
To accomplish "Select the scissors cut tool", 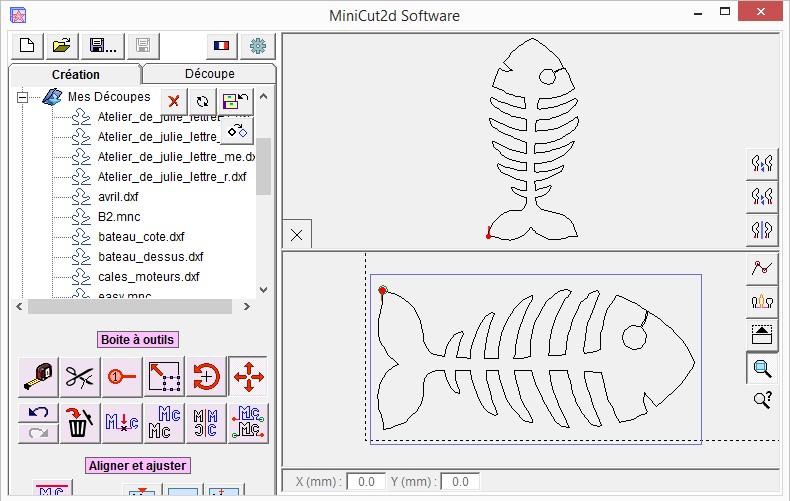I will click(80, 377).
